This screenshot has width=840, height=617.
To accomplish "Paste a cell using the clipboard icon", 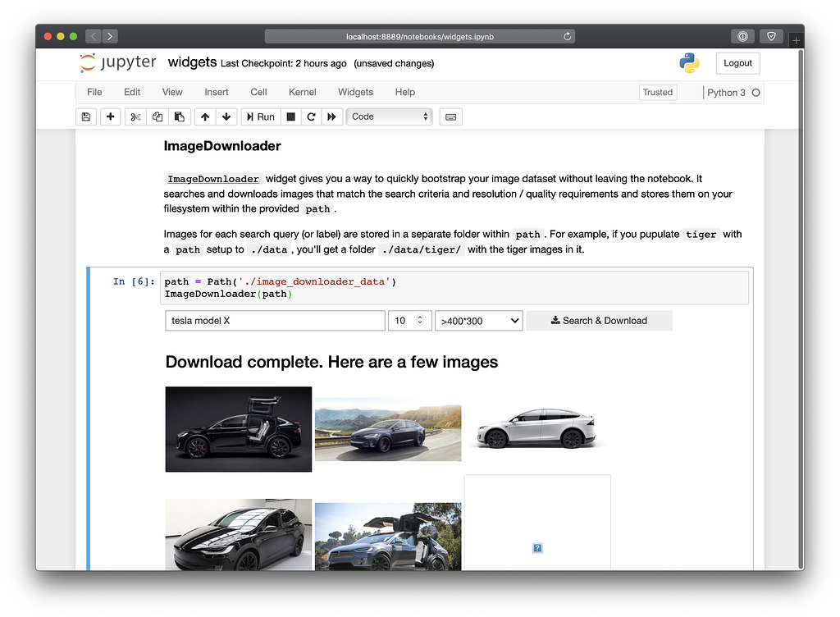I will click(x=179, y=117).
